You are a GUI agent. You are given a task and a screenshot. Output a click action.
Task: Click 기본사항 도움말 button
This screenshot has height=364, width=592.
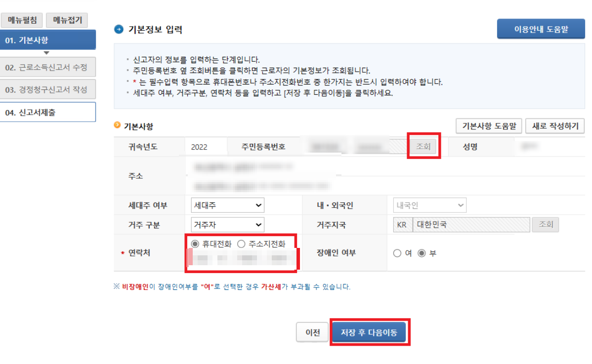[x=488, y=126]
